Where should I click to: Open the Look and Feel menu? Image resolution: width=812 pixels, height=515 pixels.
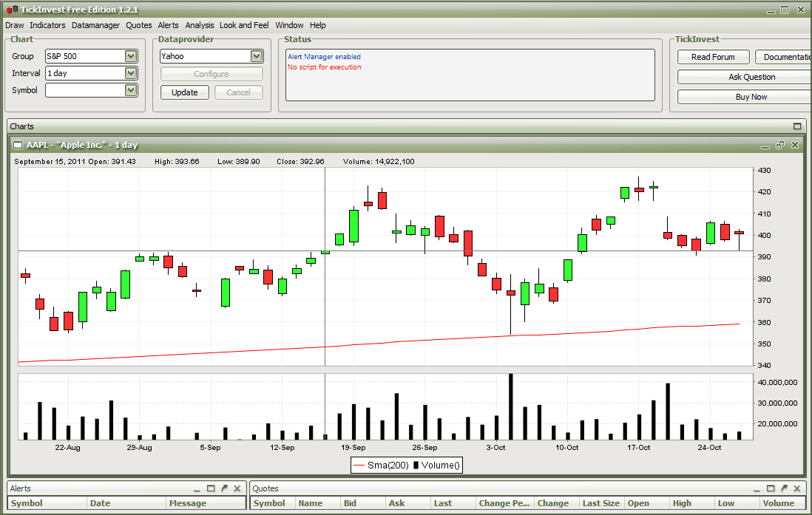point(244,25)
